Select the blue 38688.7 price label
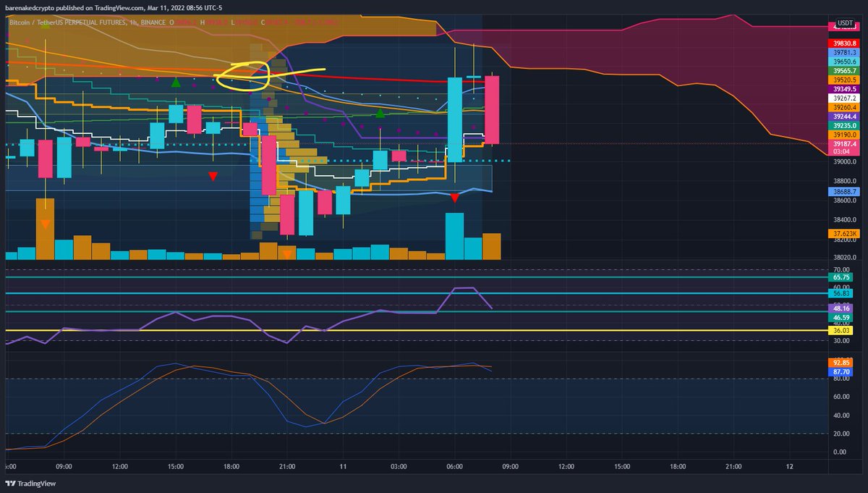This screenshot has width=868, height=493. (843, 192)
